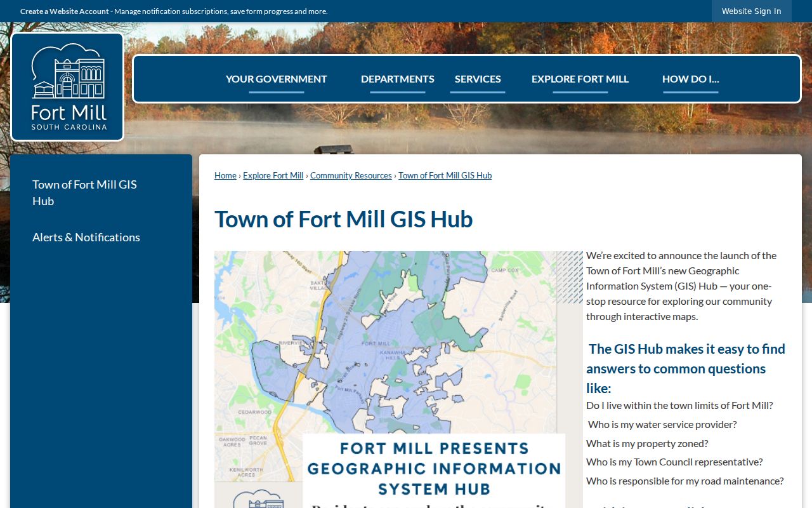Click the Website Sign In button
Screen dimensions: 812x508
click(x=752, y=11)
